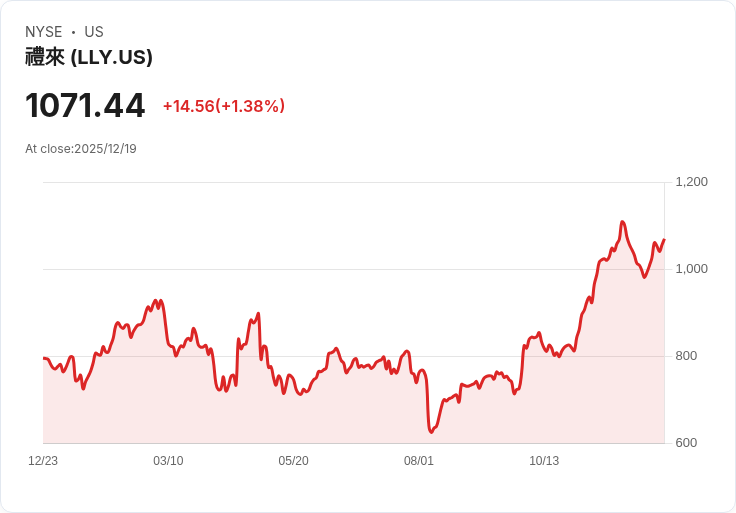This screenshot has width=736, height=513.
Task: Click the left start point of the price line
Action: click(44, 358)
